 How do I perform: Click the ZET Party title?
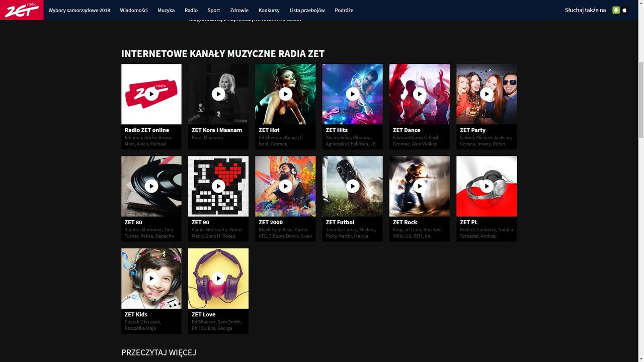tap(473, 130)
